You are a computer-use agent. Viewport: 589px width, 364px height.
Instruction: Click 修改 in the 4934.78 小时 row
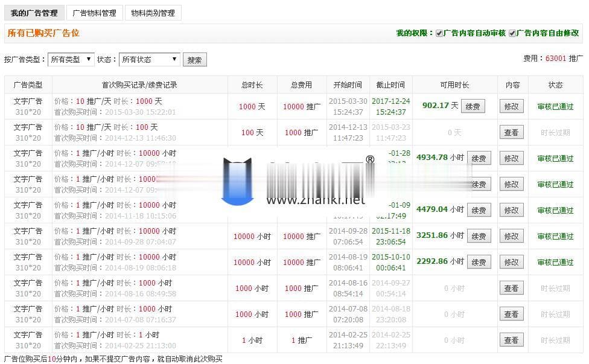[511, 158]
